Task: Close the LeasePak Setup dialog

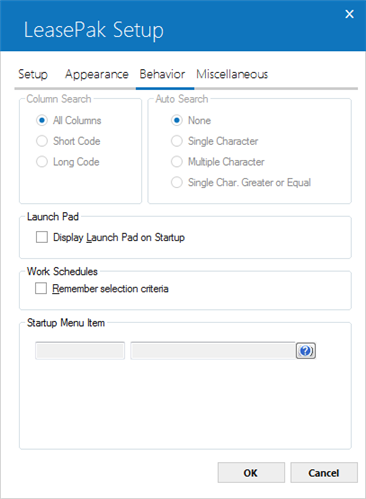Action: [349, 14]
